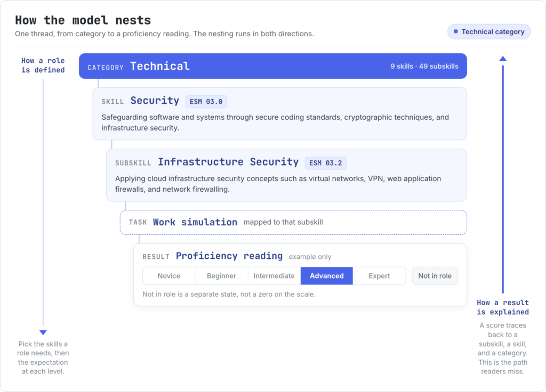Click the downward arrowhead under role definition line
546x392 pixels.
tap(43, 332)
